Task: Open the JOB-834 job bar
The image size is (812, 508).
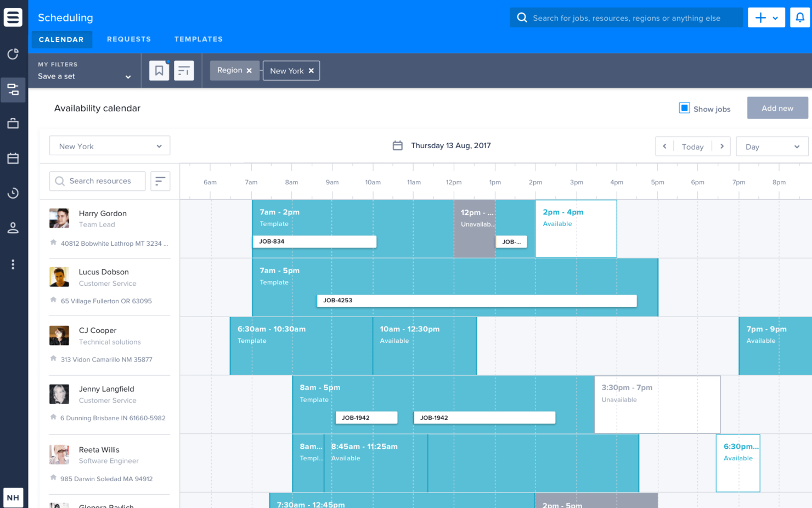Action: point(315,241)
